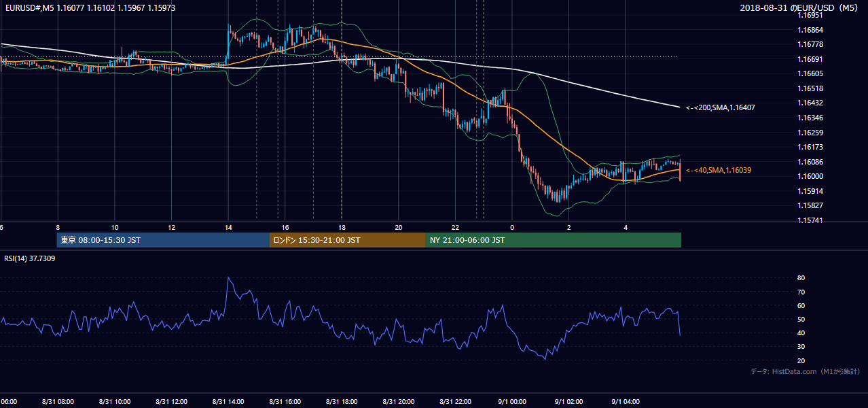Click the RSI scale level 20
The height and width of the screenshot is (408, 868).
click(x=801, y=360)
